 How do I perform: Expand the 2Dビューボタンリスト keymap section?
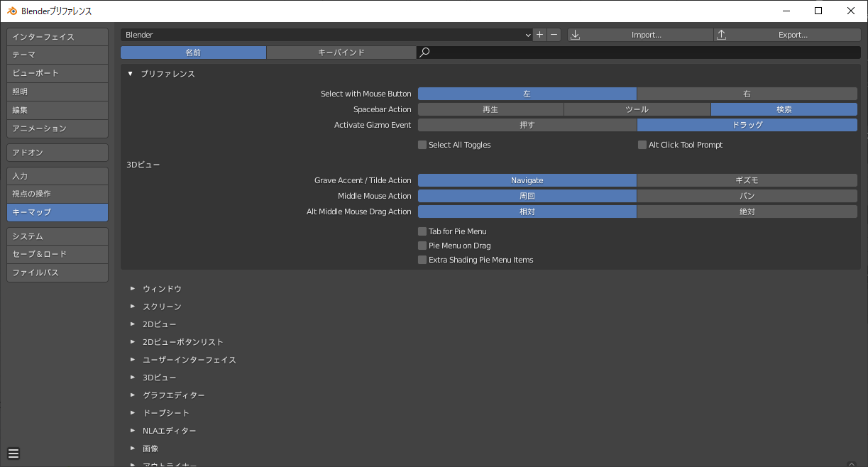point(133,341)
